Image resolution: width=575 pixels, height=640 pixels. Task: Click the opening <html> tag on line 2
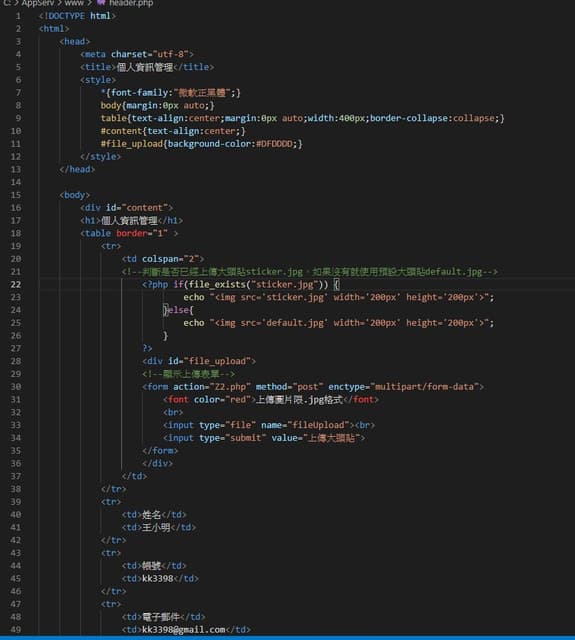click(54, 29)
